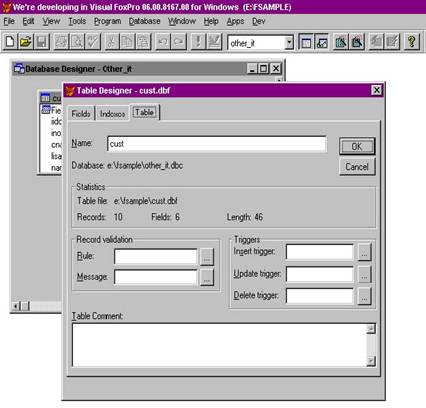Click the New file toolbar icon
This screenshot has height=408, width=426.
tap(10, 42)
